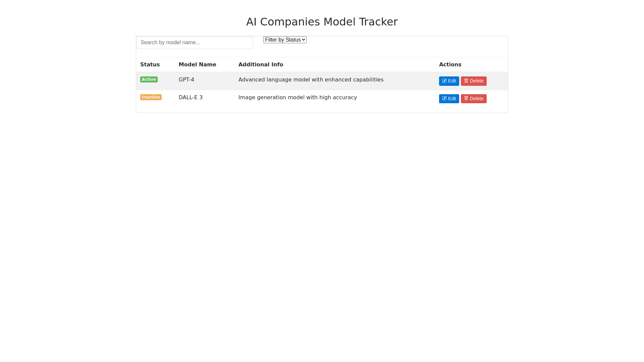Click the green Active status badge

(x=149, y=79)
